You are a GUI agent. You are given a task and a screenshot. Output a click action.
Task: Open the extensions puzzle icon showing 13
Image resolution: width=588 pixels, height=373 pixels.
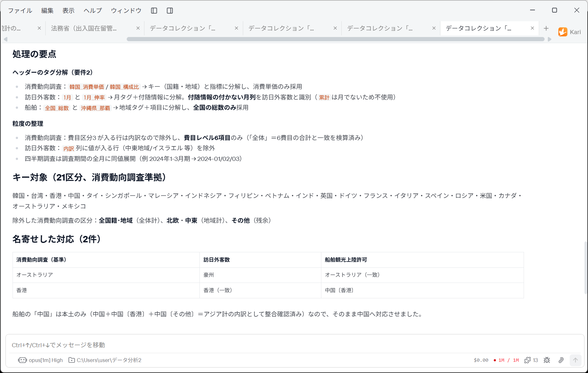pos(527,360)
